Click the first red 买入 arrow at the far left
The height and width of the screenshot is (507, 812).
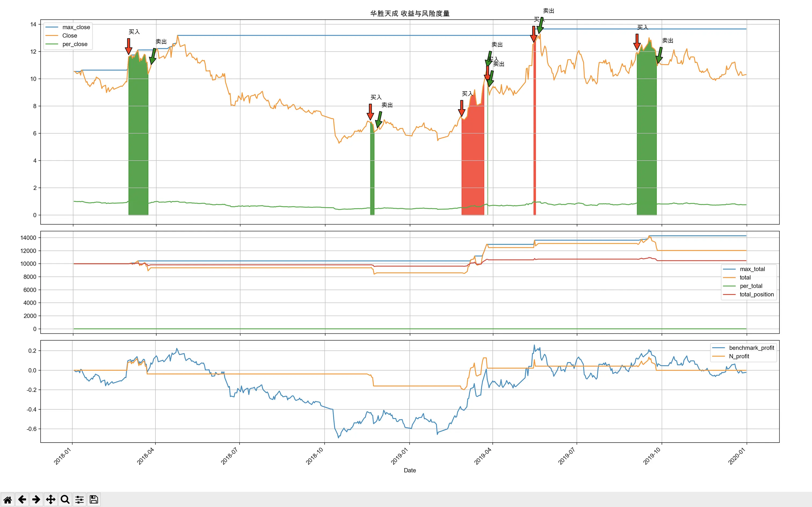pos(129,46)
